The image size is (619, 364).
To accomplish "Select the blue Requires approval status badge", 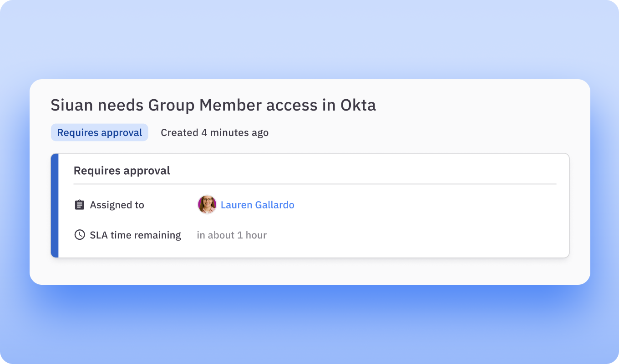I will click(99, 133).
